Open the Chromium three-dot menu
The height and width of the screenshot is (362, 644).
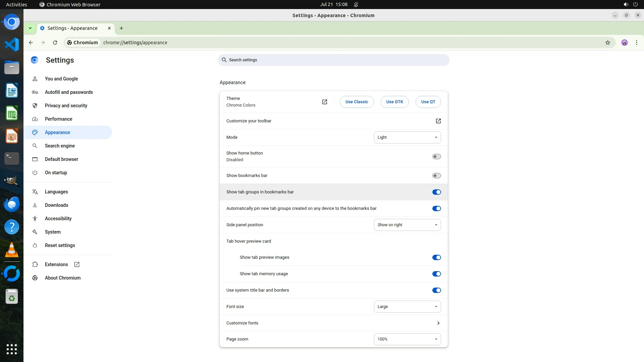click(x=636, y=43)
